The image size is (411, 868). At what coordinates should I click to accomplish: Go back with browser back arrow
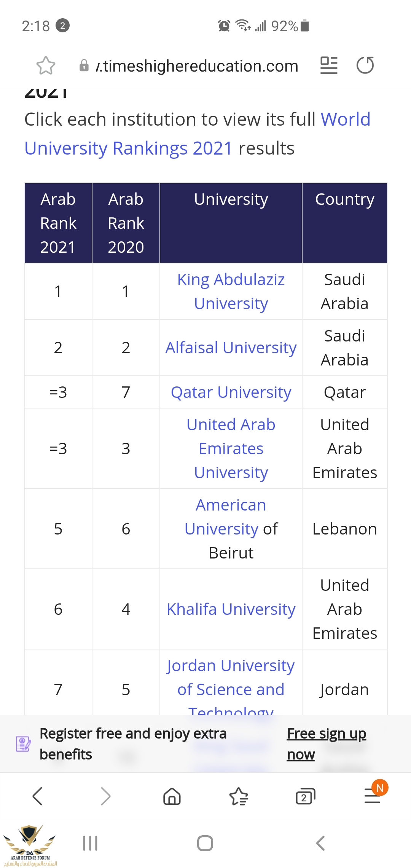[x=37, y=796]
